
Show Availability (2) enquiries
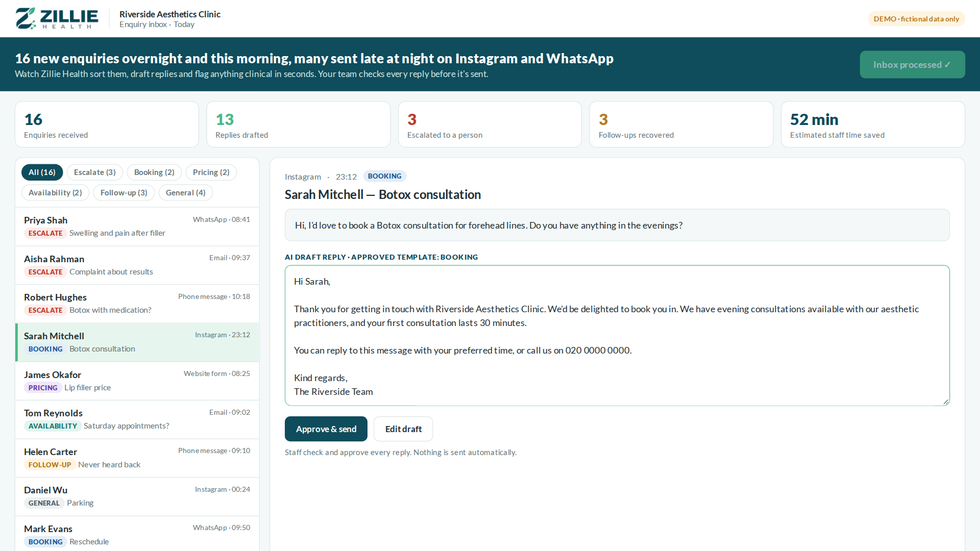point(55,193)
